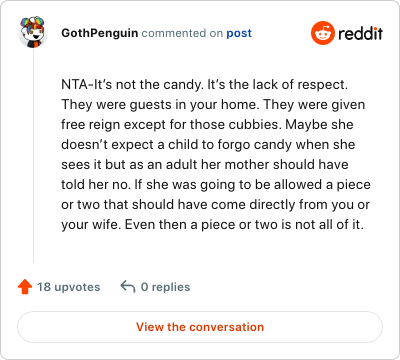Follow the blue "post" link
Screen dimensions: 400x360
pos(239,34)
